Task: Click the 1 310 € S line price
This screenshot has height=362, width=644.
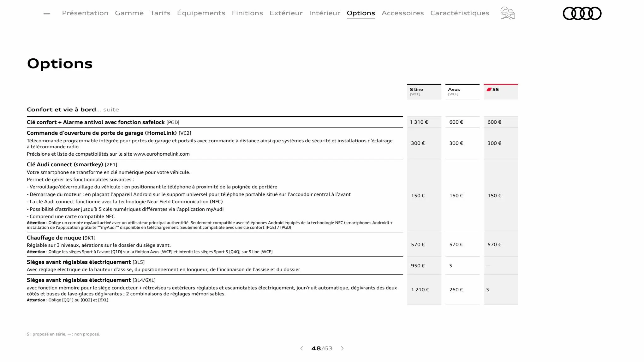Action: (419, 122)
